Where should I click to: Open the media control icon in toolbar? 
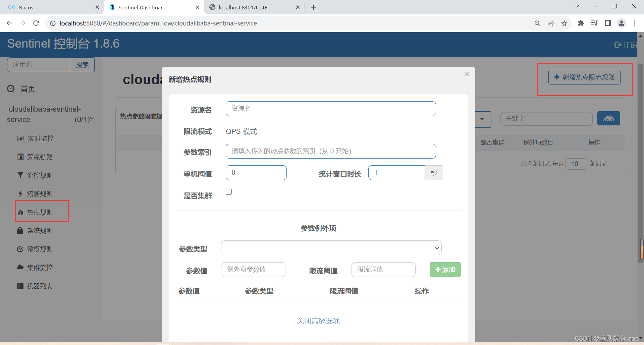[594, 23]
